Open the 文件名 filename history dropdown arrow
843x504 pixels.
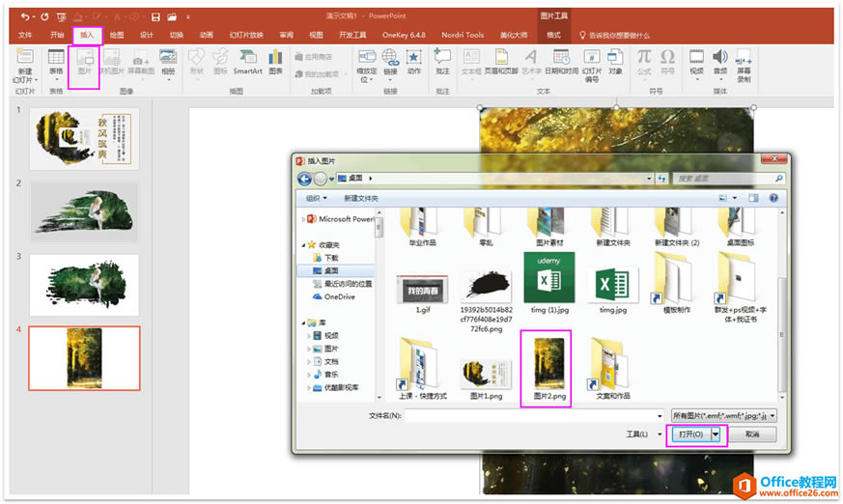pos(660,416)
